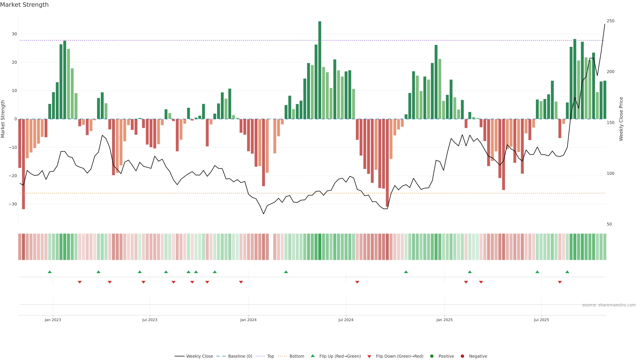Screen dimensions: 644x362
Task: Toggle the Top dotted line legend entry
Action: pos(270,356)
